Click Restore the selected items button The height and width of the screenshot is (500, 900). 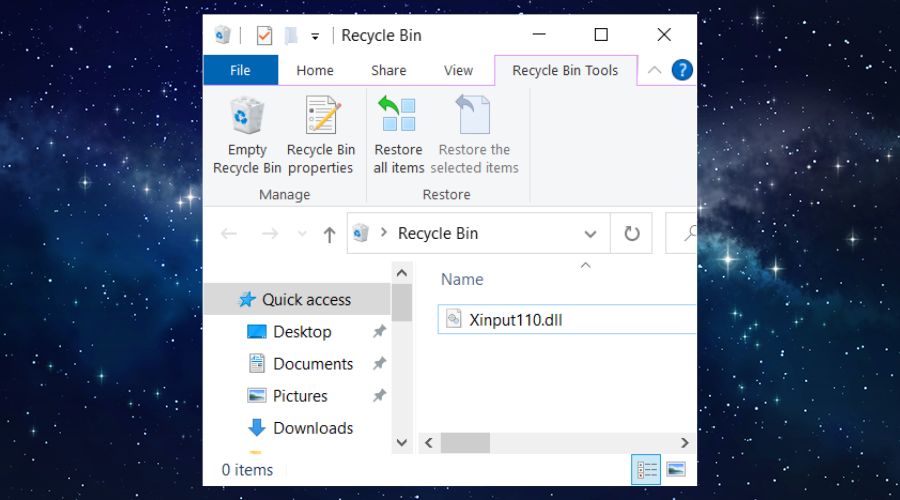(x=474, y=135)
